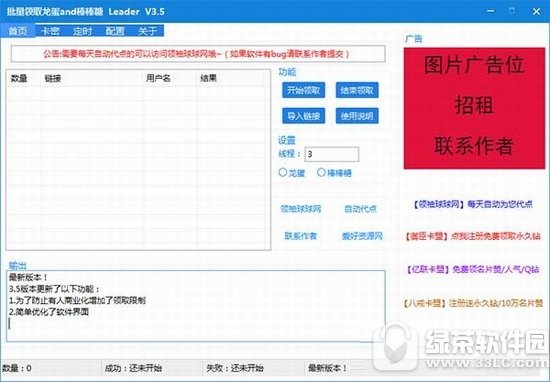Screen dimensions: 550x382
Task: Open the 自动代点 link
Action: [x=360, y=209]
